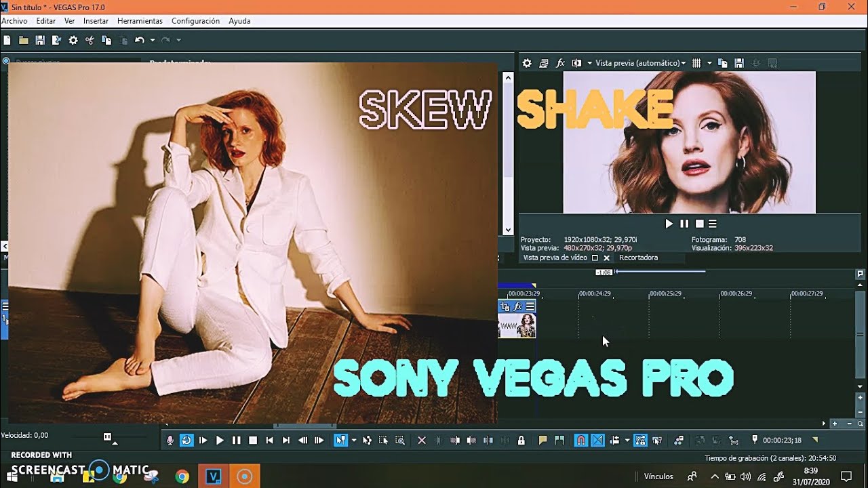
Task: Click the Record microphone icon in transport
Action: (170, 441)
